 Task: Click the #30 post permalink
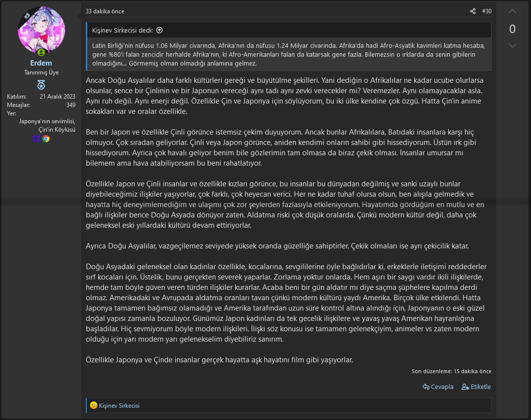click(487, 11)
